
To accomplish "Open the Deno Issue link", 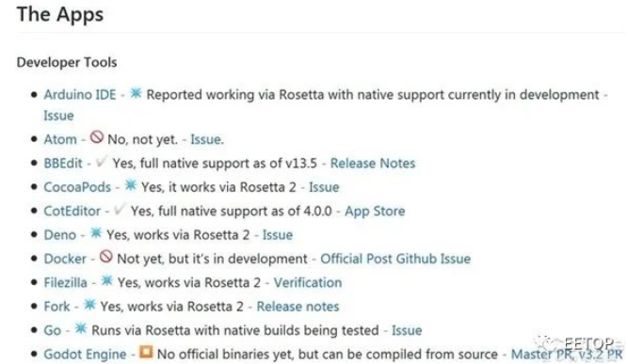I will 278,235.
